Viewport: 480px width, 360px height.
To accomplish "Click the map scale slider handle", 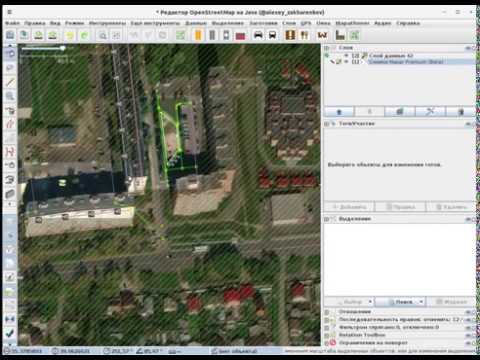I will [x=63, y=48].
